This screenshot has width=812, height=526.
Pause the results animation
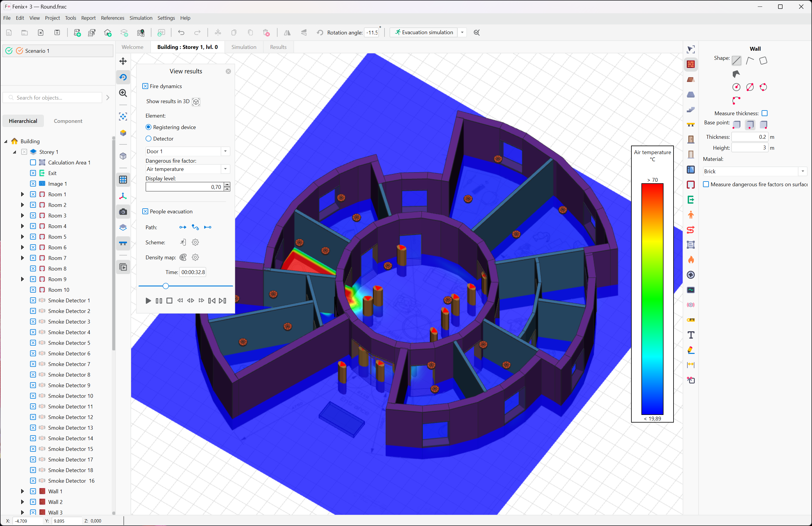tap(159, 301)
